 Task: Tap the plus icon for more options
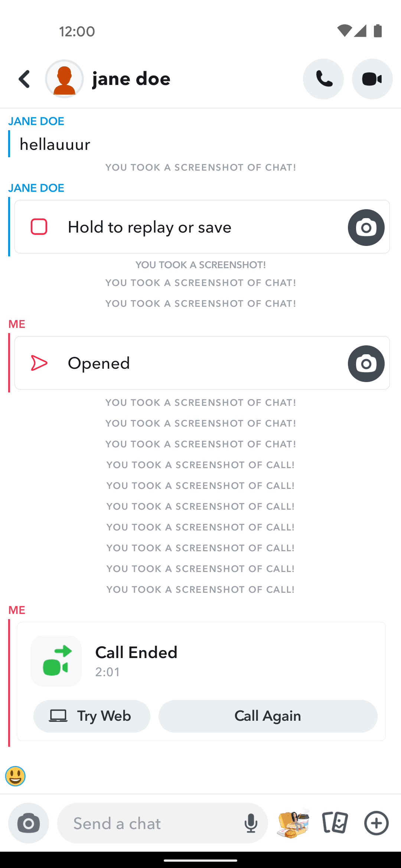pyautogui.click(x=376, y=823)
